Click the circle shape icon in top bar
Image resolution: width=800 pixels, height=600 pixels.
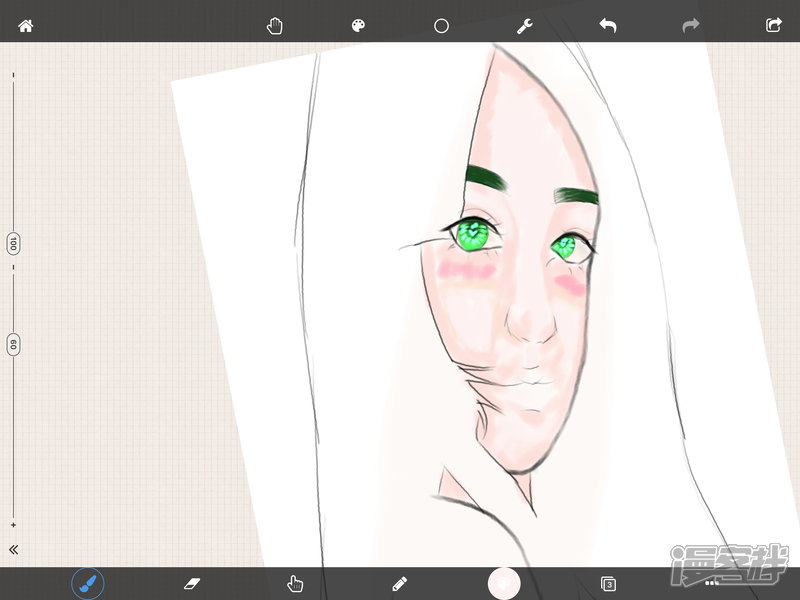(441, 26)
